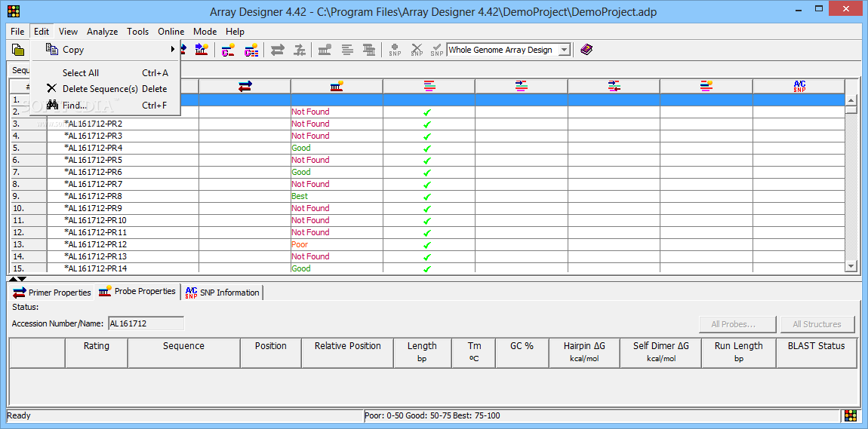Click the grey probe comb toolbar icon
868x429 pixels.
tap(325, 50)
